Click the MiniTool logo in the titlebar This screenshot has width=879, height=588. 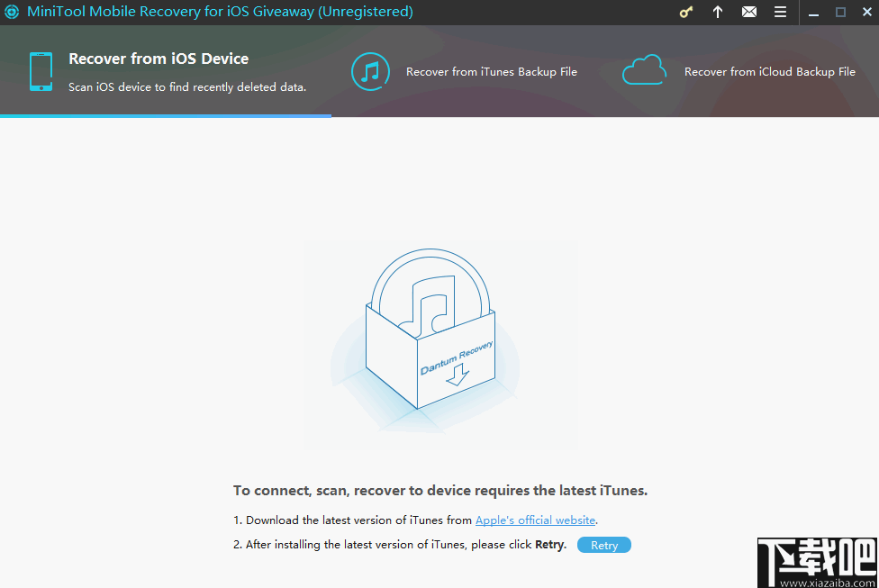pos(12,12)
